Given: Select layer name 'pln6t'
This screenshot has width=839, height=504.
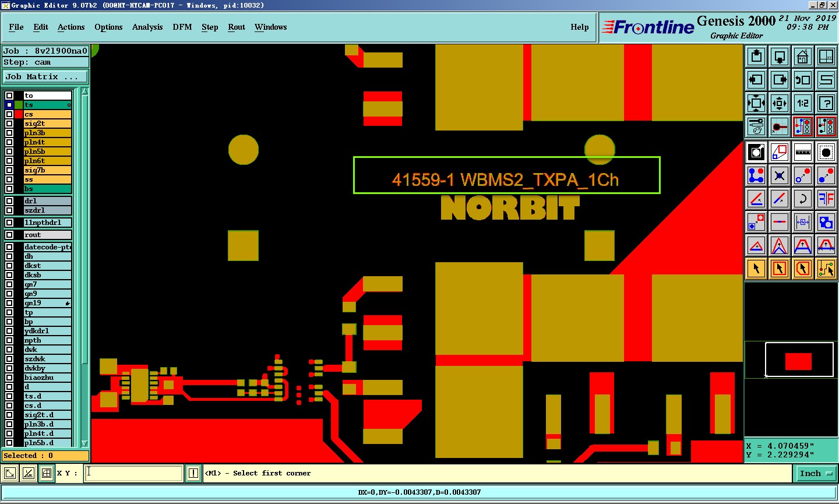Looking at the screenshot, I should [x=48, y=161].
